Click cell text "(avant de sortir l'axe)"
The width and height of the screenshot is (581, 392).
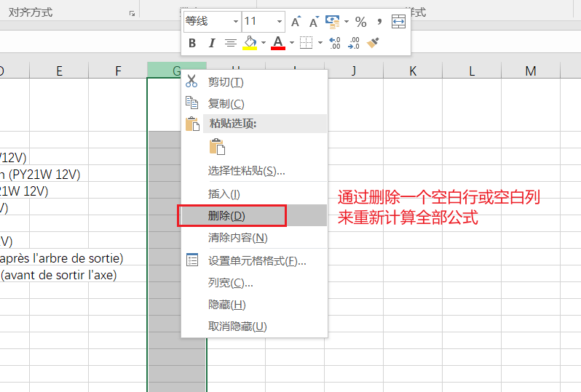coord(58,275)
